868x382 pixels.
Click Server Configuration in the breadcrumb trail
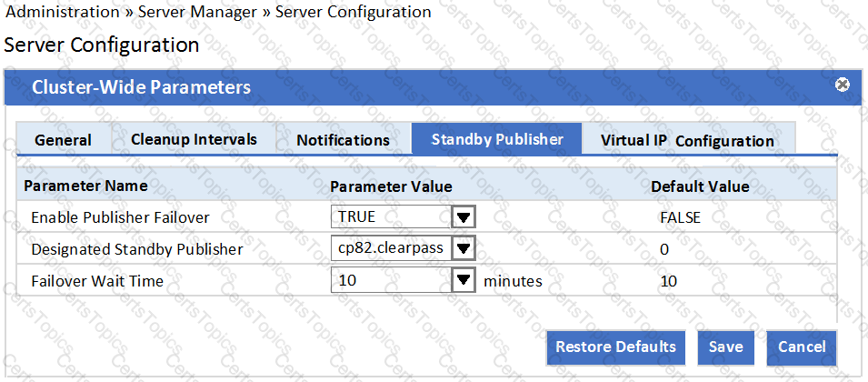pyautogui.click(x=353, y=12)
